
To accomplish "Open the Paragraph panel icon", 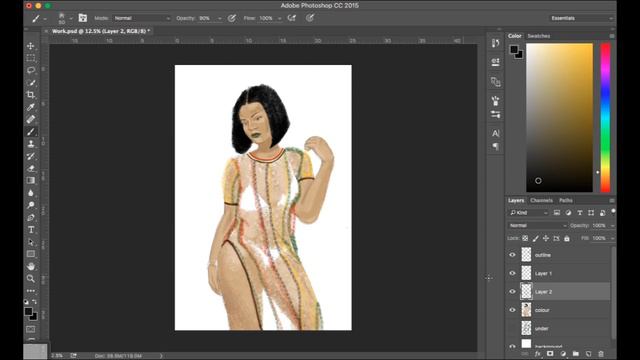I will (496, 146).
